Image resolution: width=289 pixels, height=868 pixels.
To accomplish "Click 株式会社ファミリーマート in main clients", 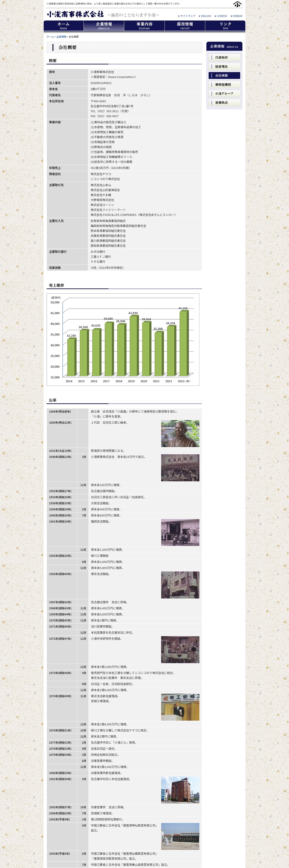I will pyautogui.click(x=108, y=210).
